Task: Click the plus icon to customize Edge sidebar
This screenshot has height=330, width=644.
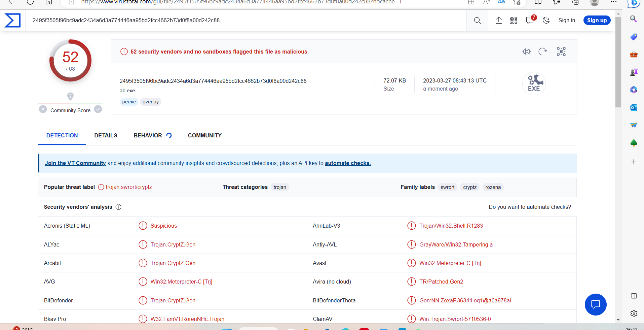Action: point(634,162)
